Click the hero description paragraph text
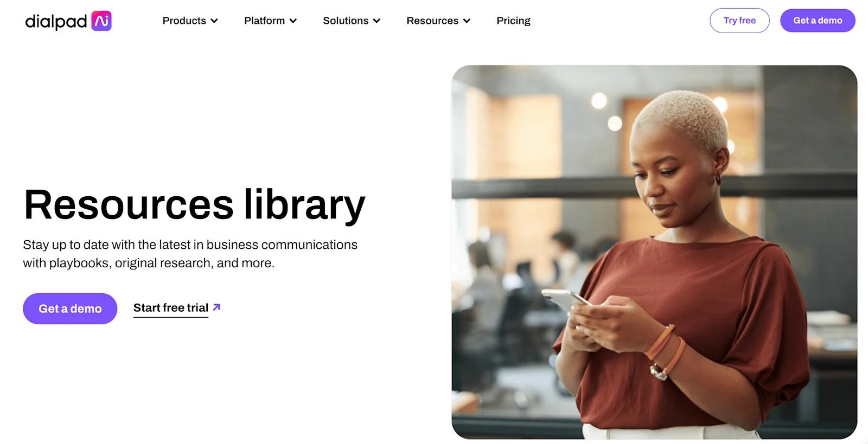The image size is (868, 444). click(190, 254)
